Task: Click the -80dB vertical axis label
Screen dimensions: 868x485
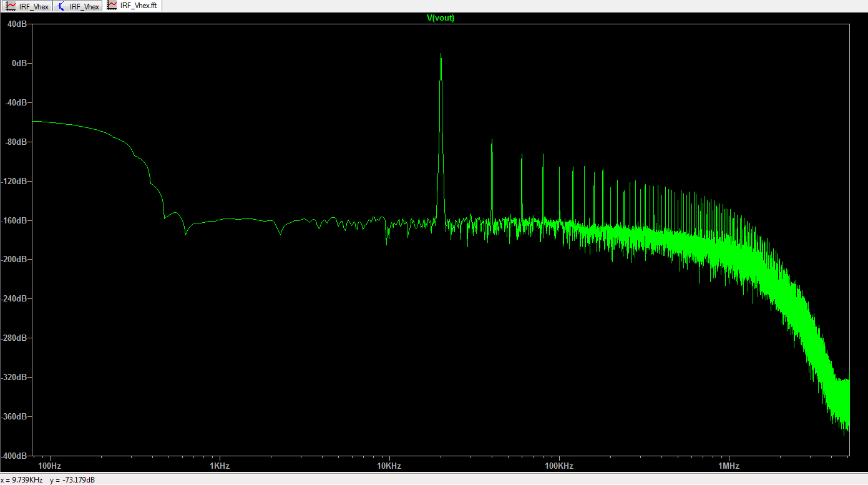Action: 17,142
